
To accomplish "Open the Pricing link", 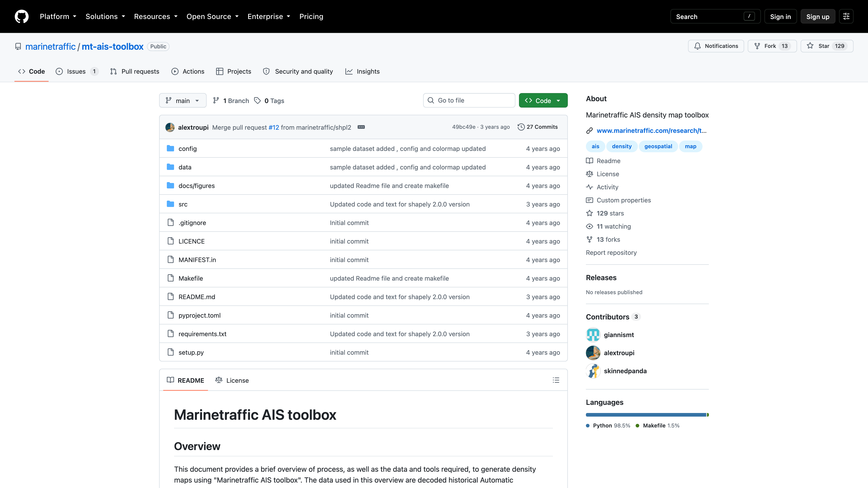I will (x=311, y=16).
